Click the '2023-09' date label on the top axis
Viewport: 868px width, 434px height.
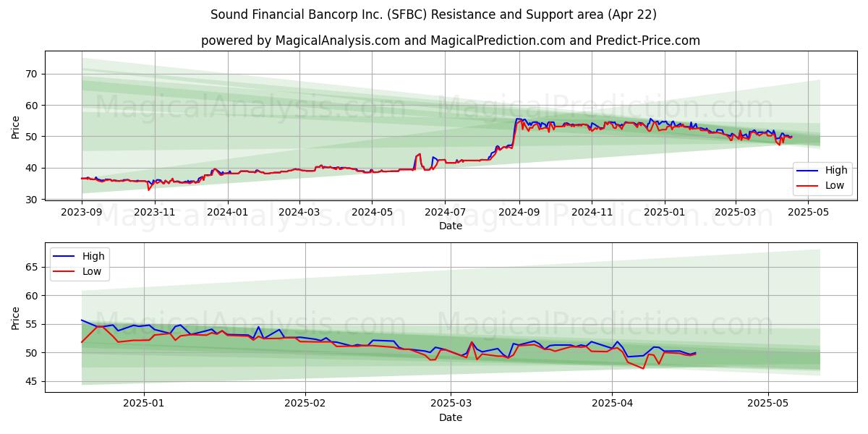click(x=82, y=212)
